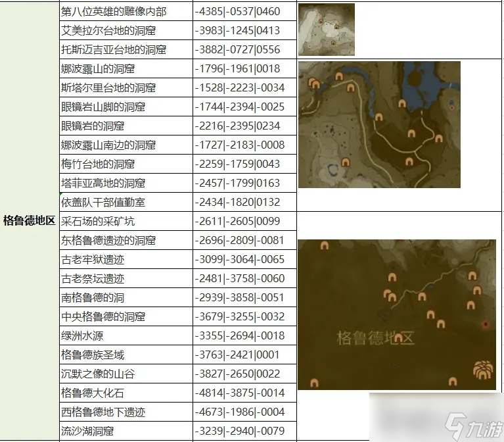
Task: Click the cell 斯塔尔里台地的洞窟
Action: click(126, 88)
